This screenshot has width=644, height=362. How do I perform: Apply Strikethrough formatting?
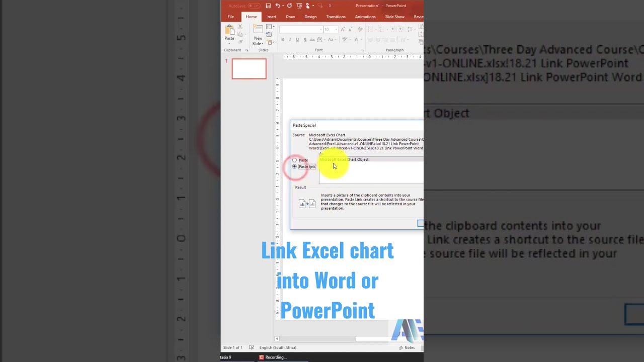pyautogui.click(x=312, y=40)
